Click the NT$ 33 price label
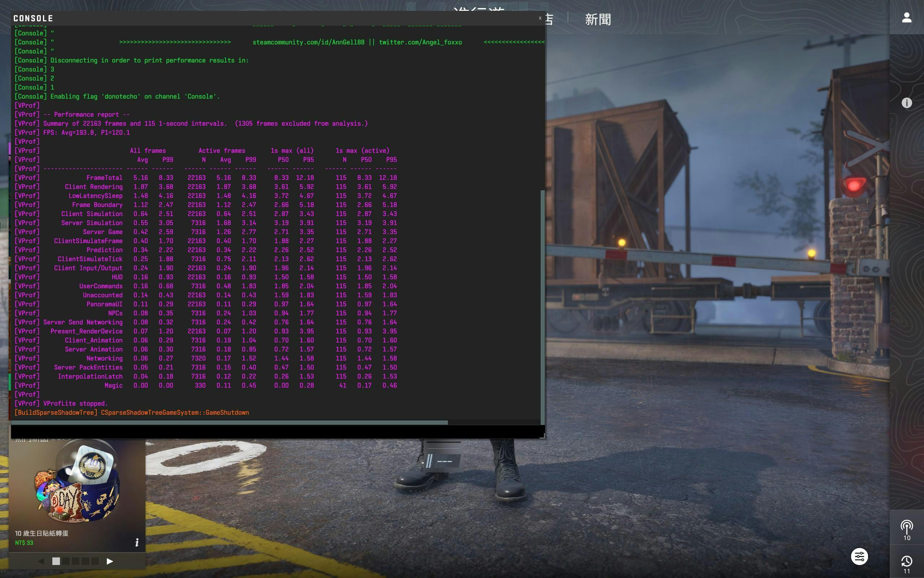The image size is (924, 578). click(24, 543)
